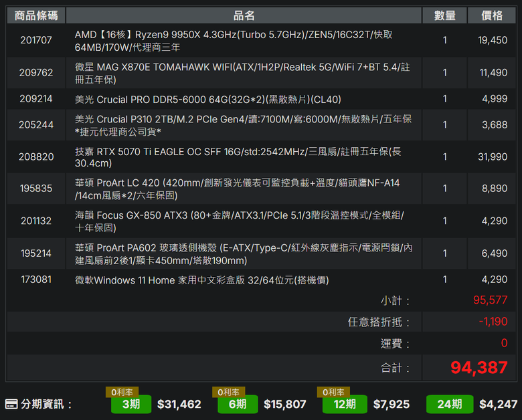Click product code 195835
The height and width of the screenshot is (420, 522).
[36, 189]
